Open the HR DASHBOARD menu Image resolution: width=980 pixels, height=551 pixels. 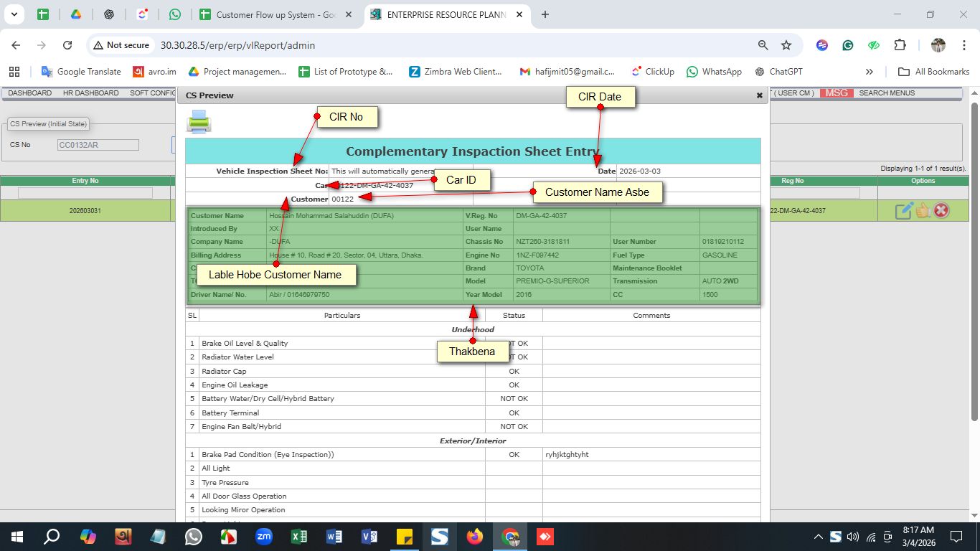pyautogui.click(x=90, y=93)
